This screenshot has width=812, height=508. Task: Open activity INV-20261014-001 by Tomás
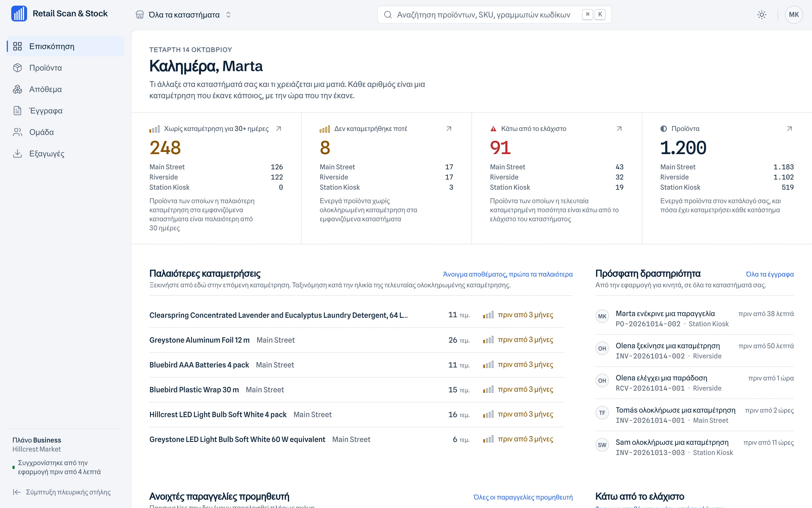[x=694, y=415]
